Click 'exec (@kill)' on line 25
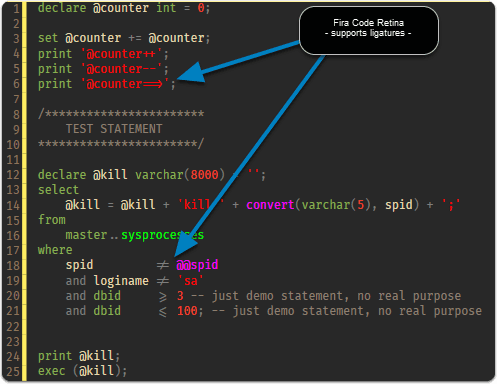The height and width of the screenshot is (384, 497). point(82,371)
